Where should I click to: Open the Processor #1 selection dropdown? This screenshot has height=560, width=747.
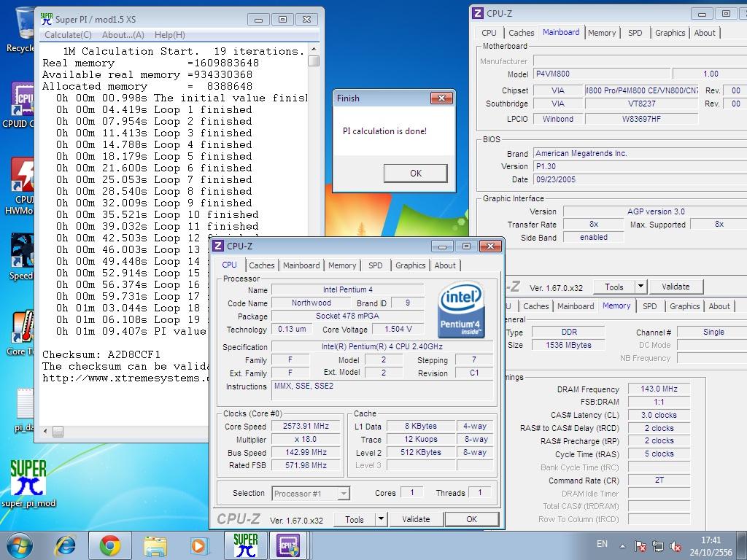(311, 494)
